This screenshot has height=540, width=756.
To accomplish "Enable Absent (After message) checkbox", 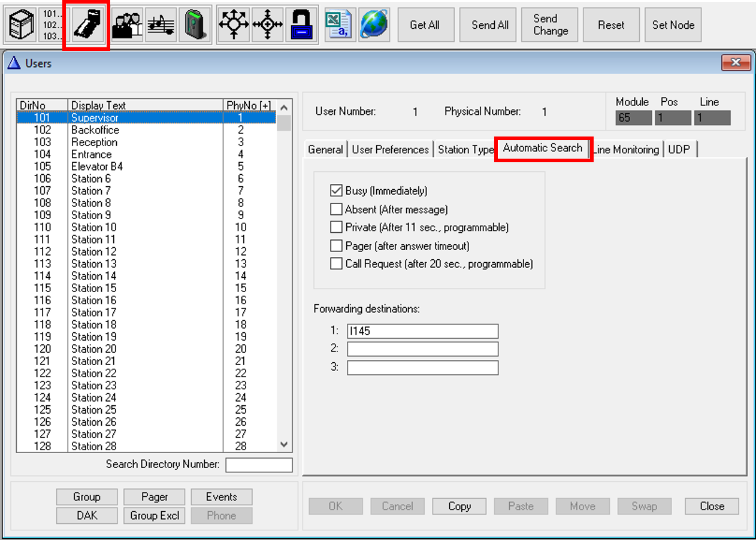I will [x=336, y=210].
